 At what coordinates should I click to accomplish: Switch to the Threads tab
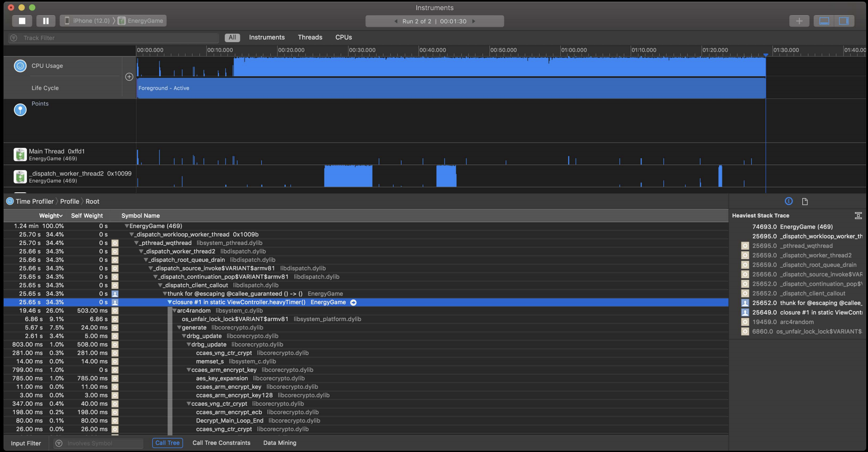pyautogui.click(x=310, y=37)
